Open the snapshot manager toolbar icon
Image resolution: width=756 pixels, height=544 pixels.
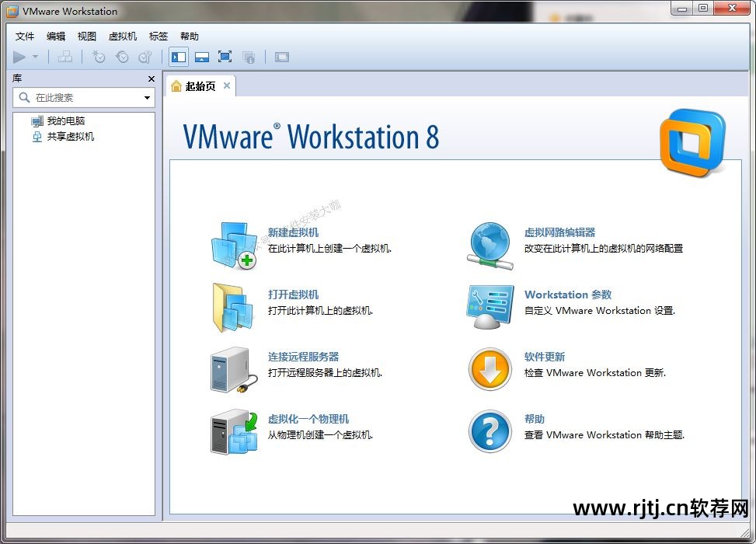pos(145,58)
